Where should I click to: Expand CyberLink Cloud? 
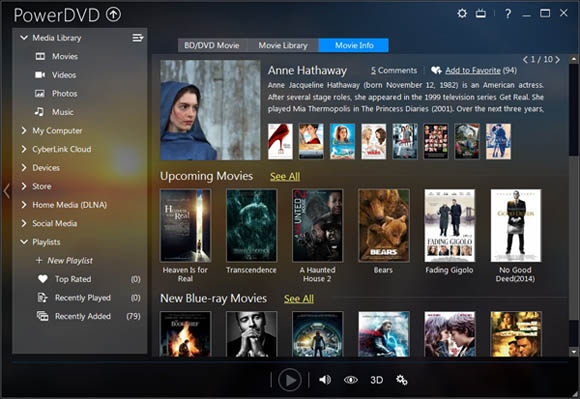pyautogui.click(x=24, y=149)
